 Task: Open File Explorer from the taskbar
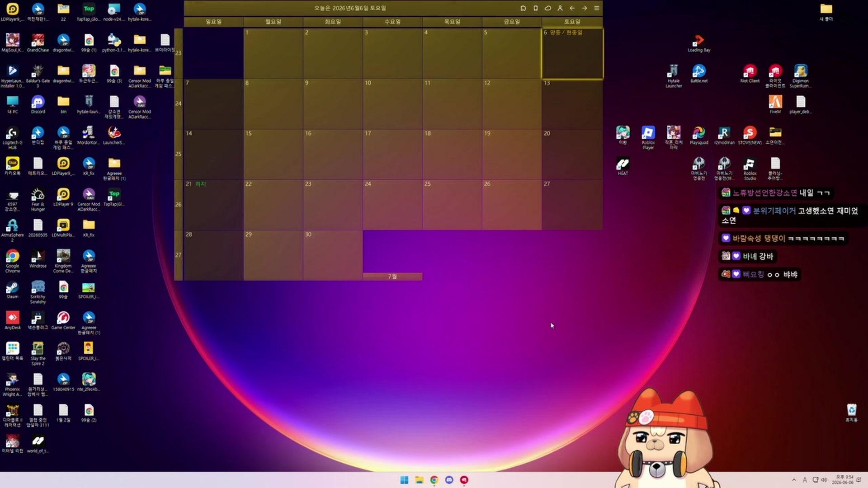(419, 480)
